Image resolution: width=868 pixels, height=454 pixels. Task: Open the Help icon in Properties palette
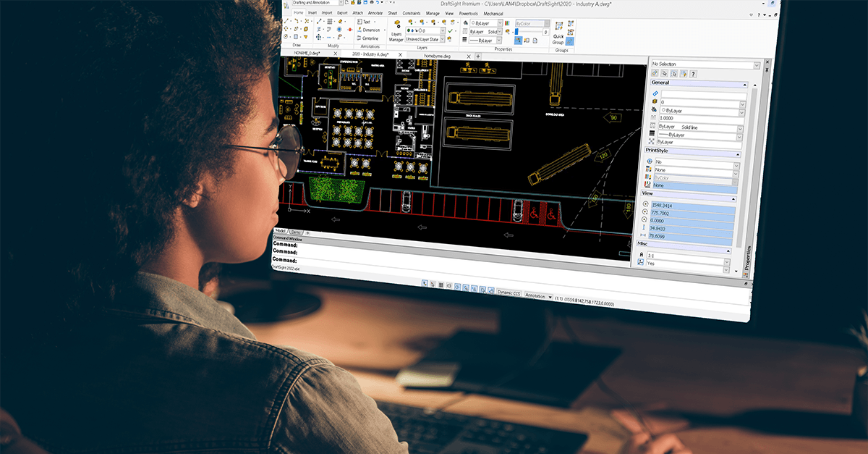click(x=693, y=74)
